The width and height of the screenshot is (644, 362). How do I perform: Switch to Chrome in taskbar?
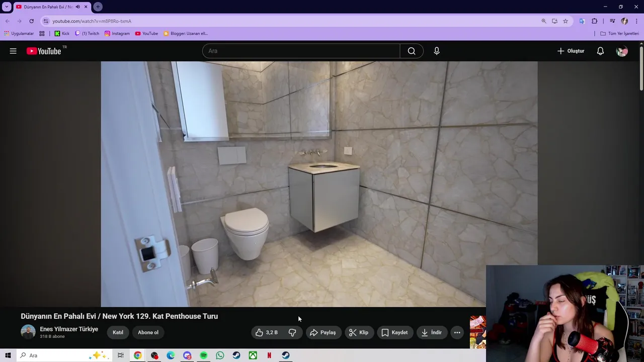point(137,355)
